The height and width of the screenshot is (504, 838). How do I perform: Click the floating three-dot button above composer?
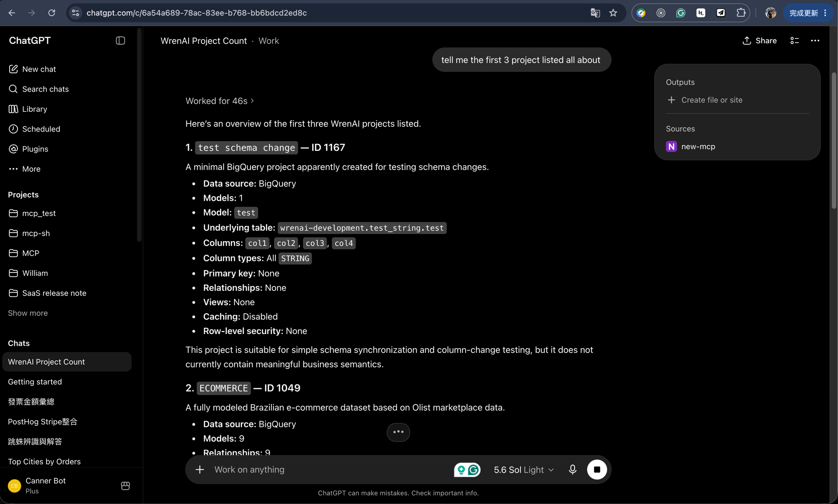(x=398, y=432)
